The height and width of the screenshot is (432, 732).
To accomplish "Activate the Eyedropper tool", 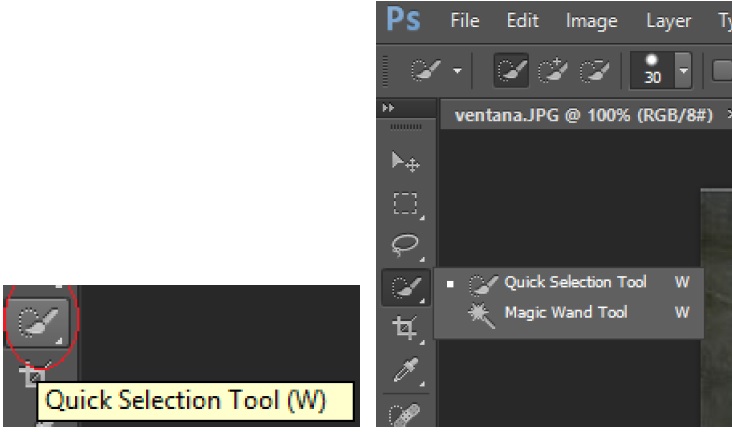I will pos(405,370).
